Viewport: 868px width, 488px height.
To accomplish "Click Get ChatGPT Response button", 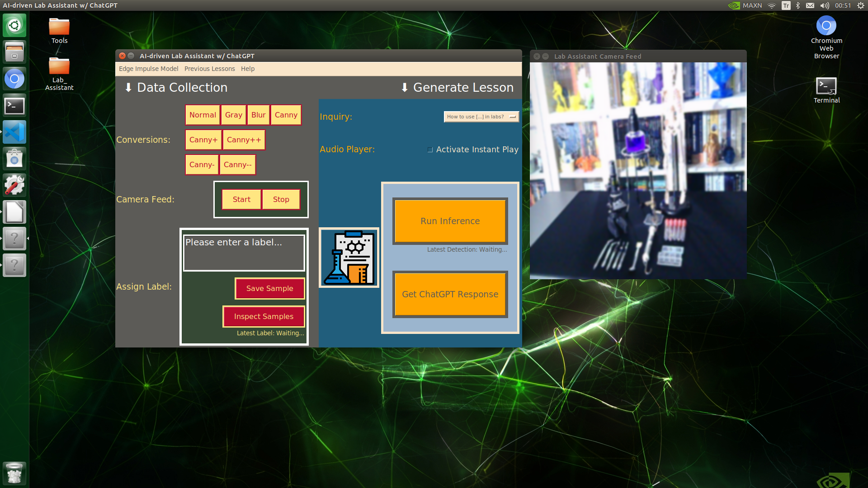I will click(x=450, y=294).
